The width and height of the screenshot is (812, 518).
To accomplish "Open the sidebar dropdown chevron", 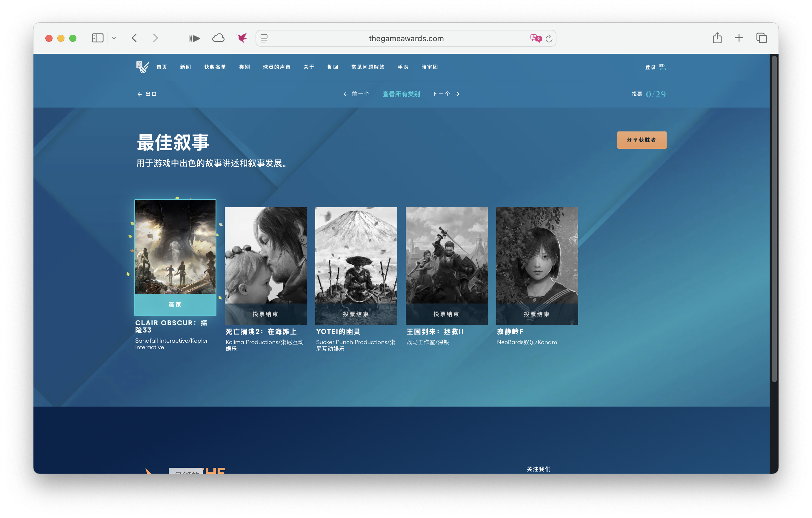I will pyautogui.click(x=114, y=38).
